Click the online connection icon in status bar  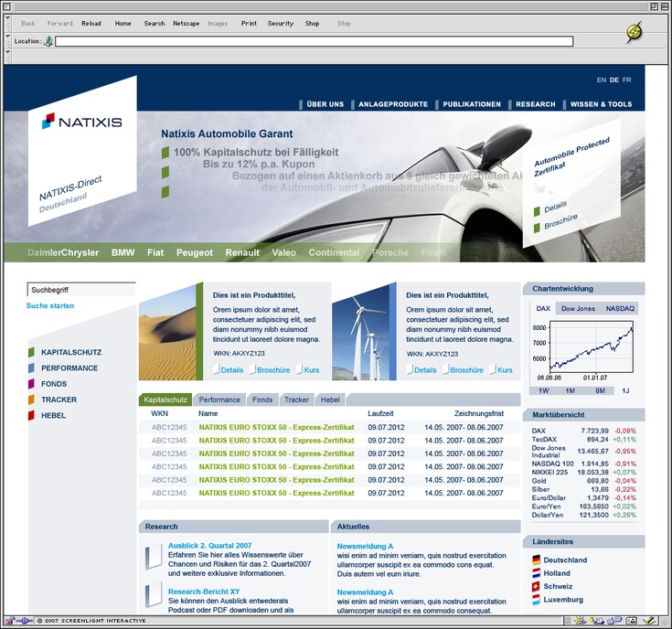(25, 621)
